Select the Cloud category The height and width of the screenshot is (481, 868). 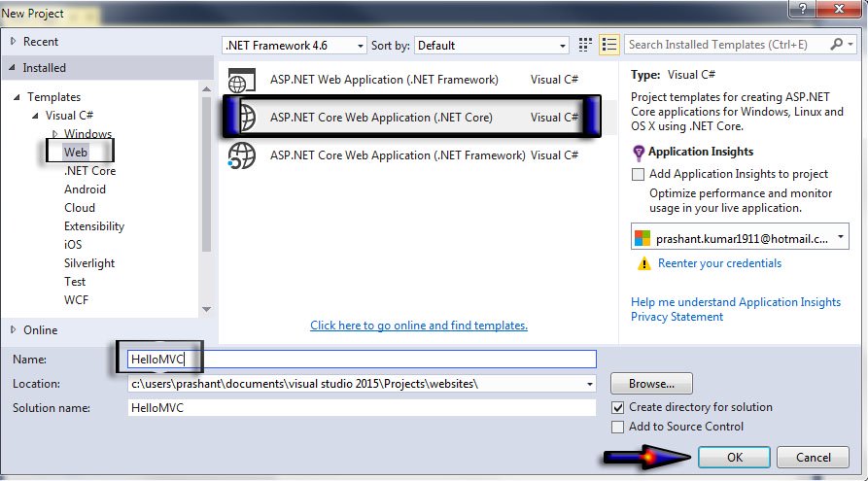(x=80, y=208)
